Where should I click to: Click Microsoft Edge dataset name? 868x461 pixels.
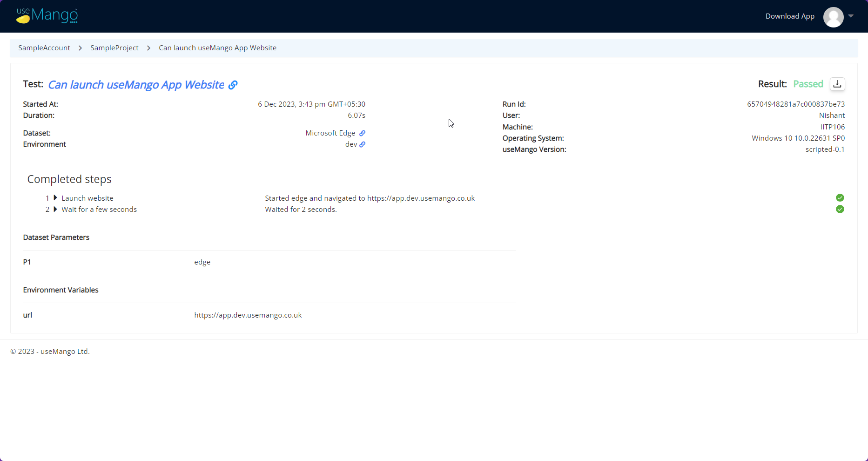pos(330,133)
